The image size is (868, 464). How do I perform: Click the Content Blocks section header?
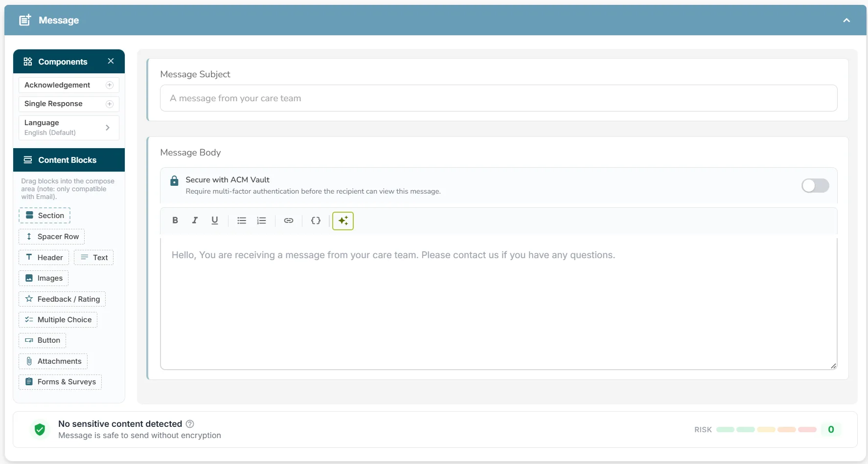69,160
